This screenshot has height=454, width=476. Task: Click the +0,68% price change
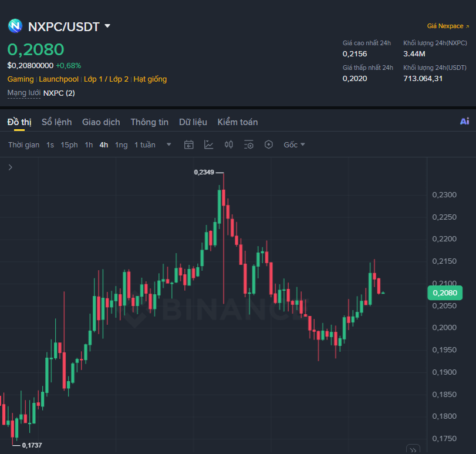(x=68, y=66)
